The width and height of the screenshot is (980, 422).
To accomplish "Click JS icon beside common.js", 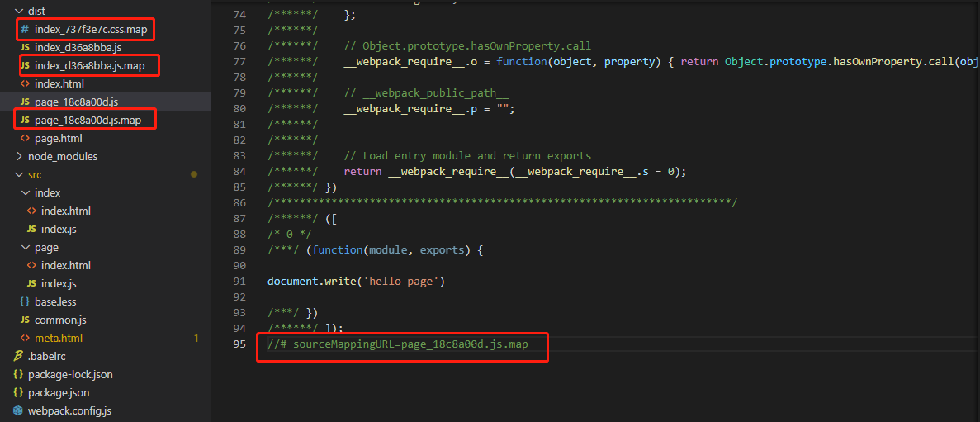I will click(x=25, y=320).
